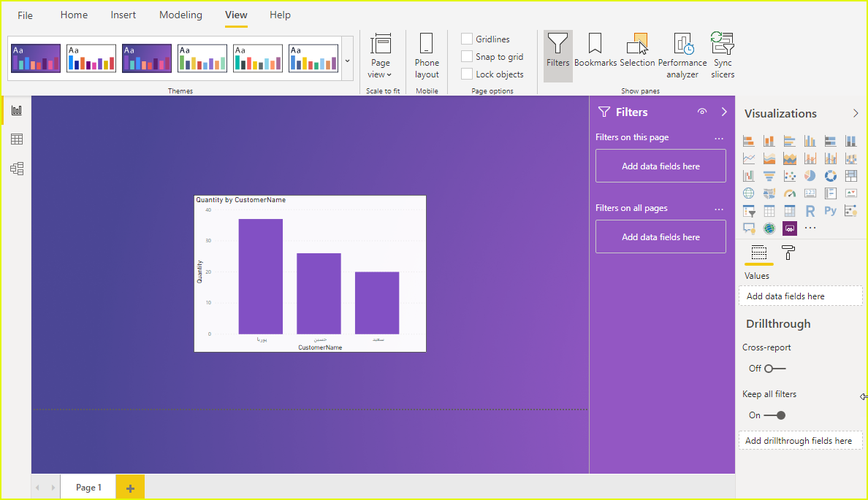The width and height of the screenshot is (868, 500).
Task: Select the key influencers visualization
Action: [x=851, y=211]
